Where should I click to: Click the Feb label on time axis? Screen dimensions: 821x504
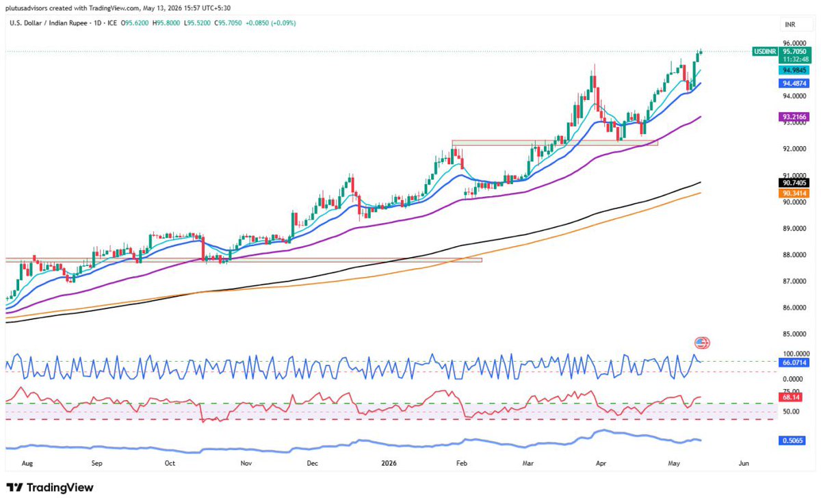[462, 463]
